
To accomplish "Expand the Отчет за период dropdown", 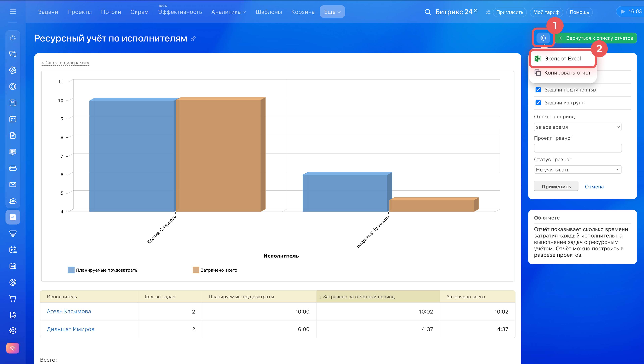I will (x=577, y=127).
